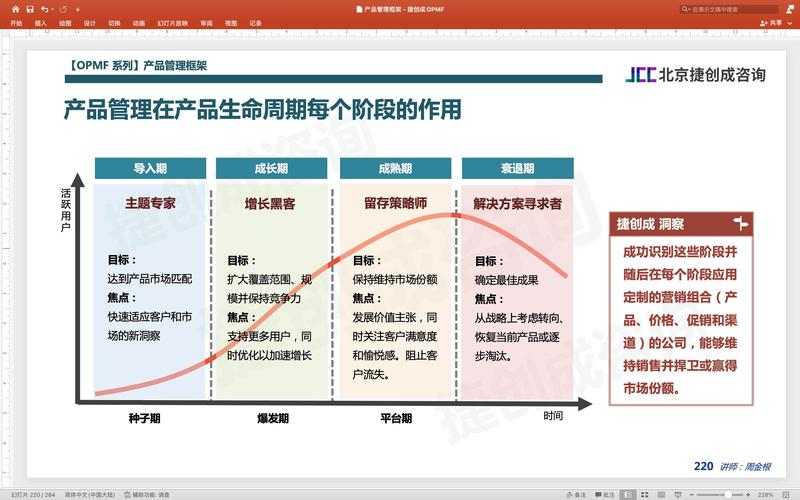Viewport: 800px width, 500px height.
Task: Open the user account icon
Action: pos(790,9)
